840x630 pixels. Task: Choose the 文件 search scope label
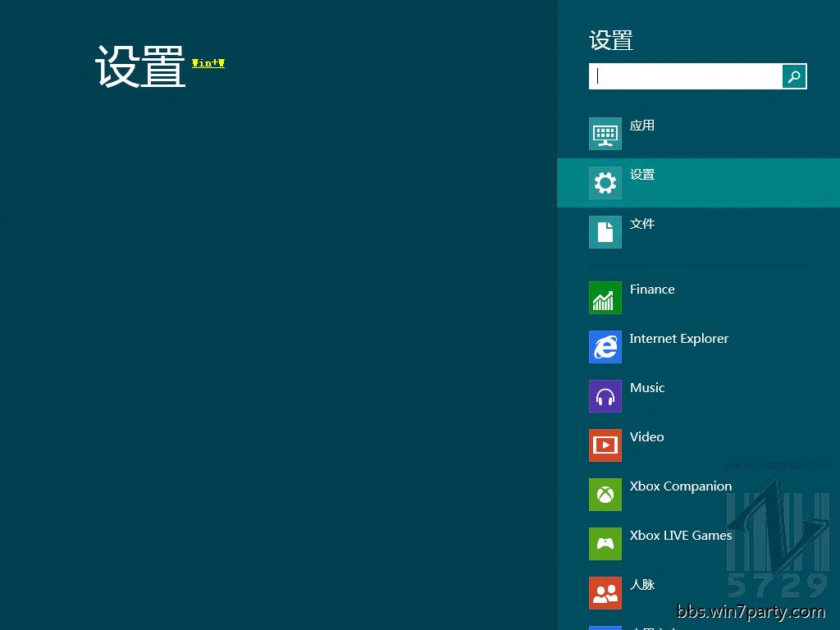641,224
